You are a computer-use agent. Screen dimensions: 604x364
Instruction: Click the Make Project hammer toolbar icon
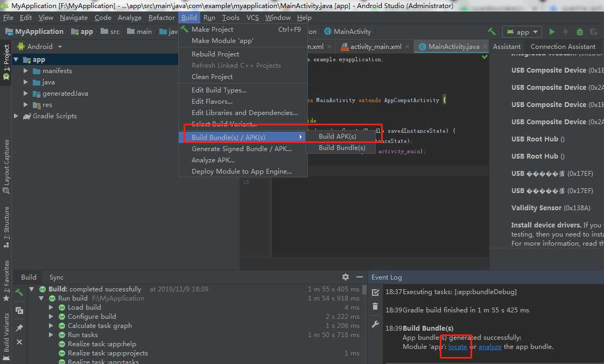pyautogui.click(x=492, y=32)
